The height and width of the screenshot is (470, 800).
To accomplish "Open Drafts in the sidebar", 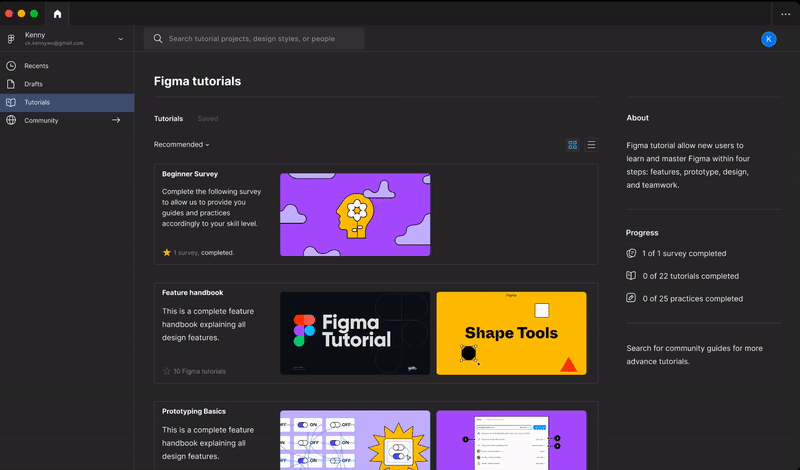I will [x=67, y=84].
